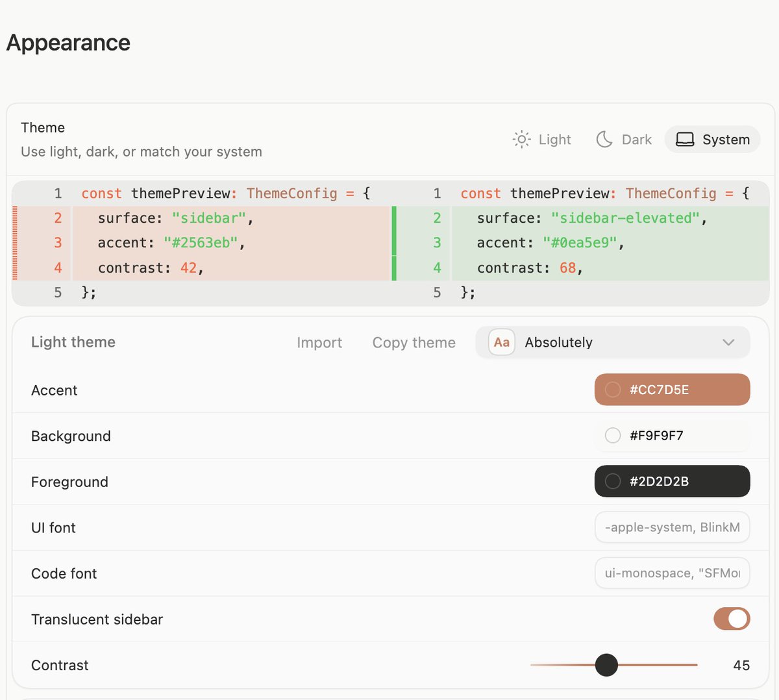This screenshot has width=779, height=700.
Task: Click the "sidebar" string in left diff
Action: [x=208, y=218]
